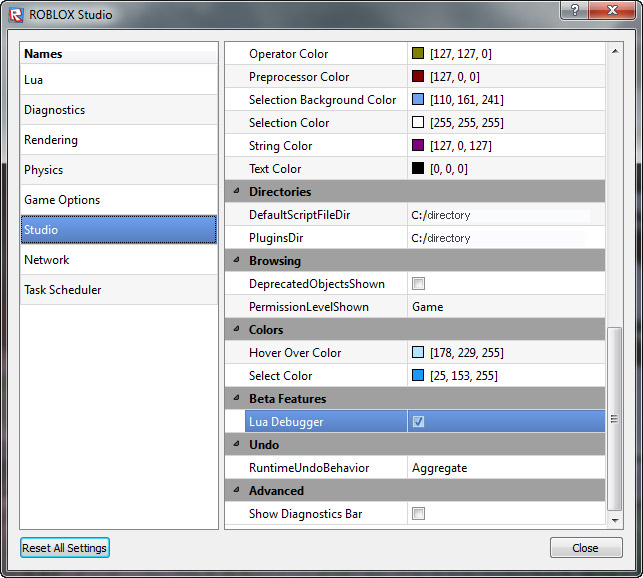Click the ROBLOX Studio logo icon
The width and height of the screenshot is (643, 578).
(16, 15)
